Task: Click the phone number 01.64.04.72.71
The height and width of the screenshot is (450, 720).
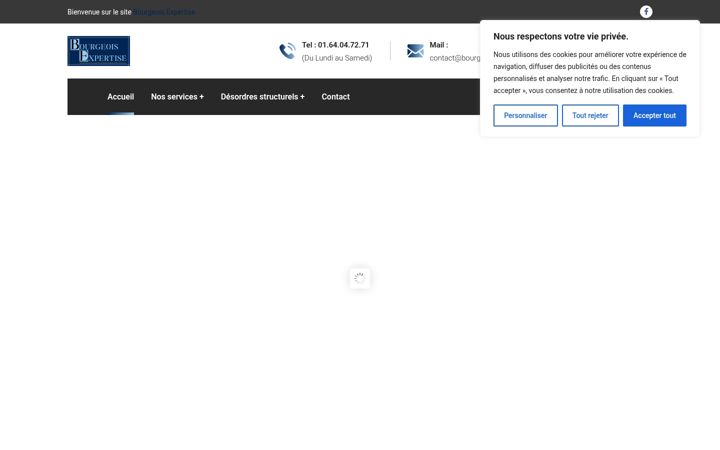Action: [x=343, y=45]
